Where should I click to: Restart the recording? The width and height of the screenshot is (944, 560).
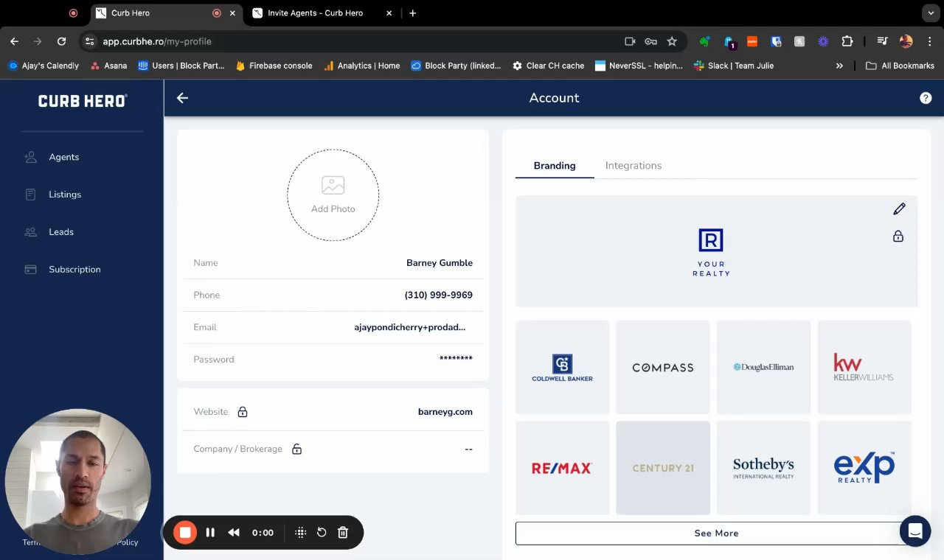(322, 532)
